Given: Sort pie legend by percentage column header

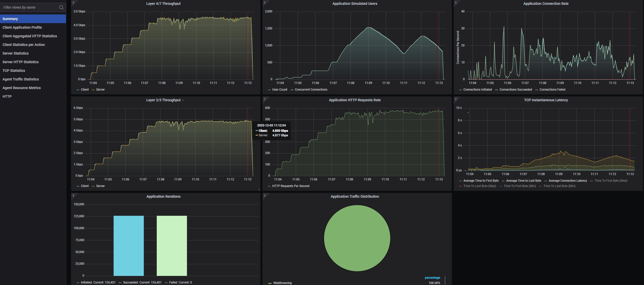Looking at the screenshot, I should (432, 278).
